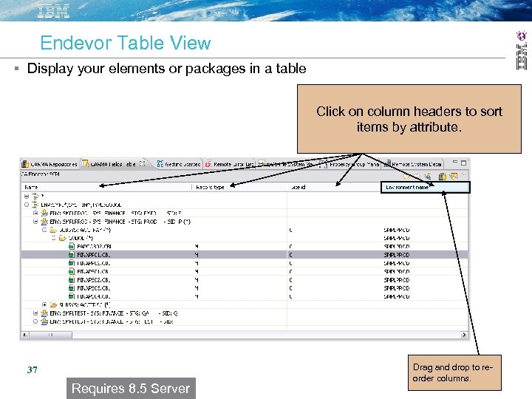Click the environment icon of STG: EMER row
532x399 pixels.
(x=44, y=213)
